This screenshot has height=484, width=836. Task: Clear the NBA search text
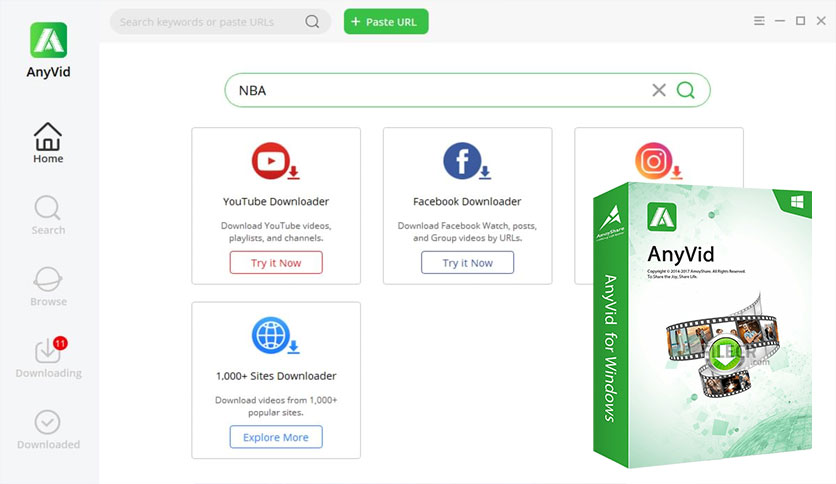point(658,90)
